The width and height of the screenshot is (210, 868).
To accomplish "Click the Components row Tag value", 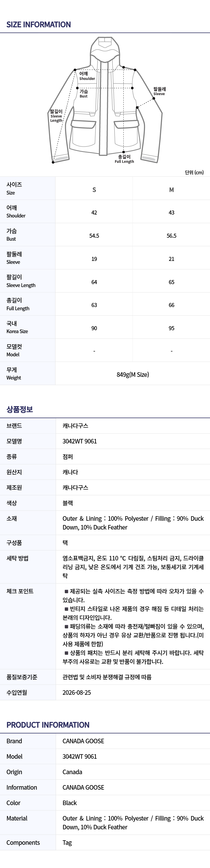I will 67,843.
